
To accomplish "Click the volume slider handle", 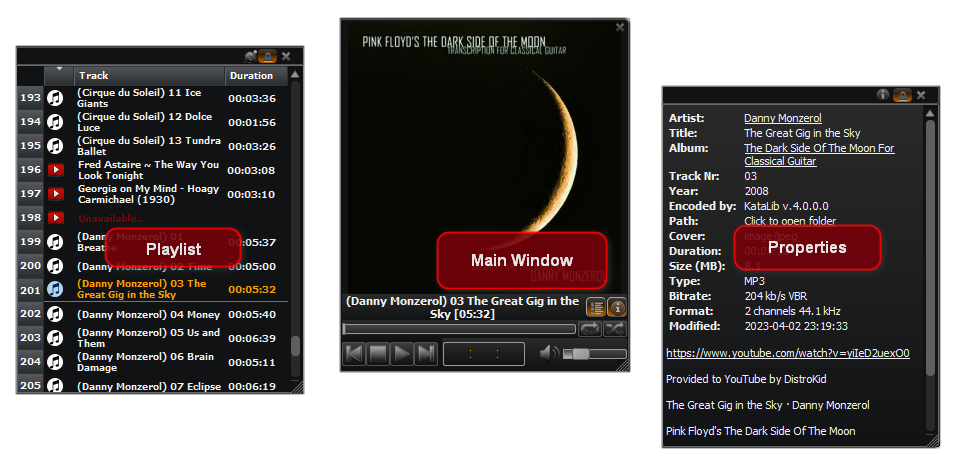I will coord(581,354).
